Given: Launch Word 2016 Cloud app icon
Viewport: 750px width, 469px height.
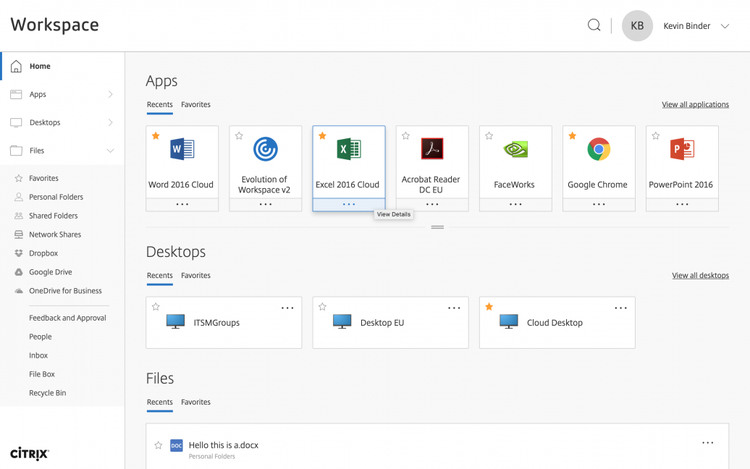Looking at the screenshot, I should pos(182,149).
